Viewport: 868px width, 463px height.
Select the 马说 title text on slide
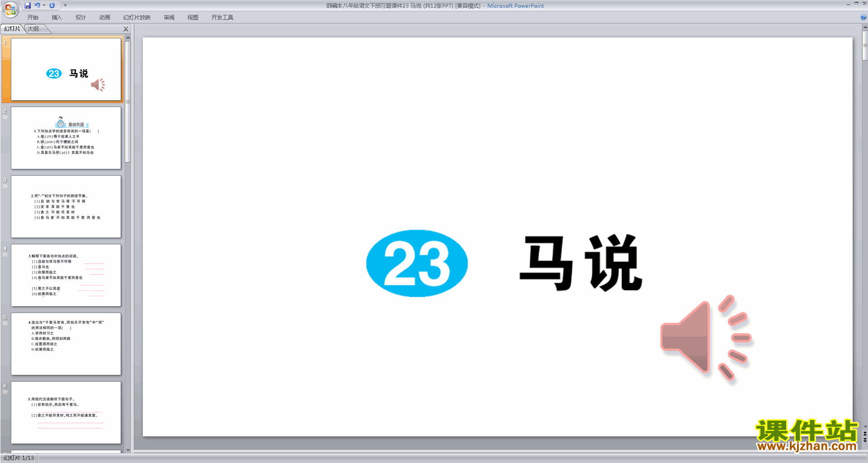click(581, 263)
